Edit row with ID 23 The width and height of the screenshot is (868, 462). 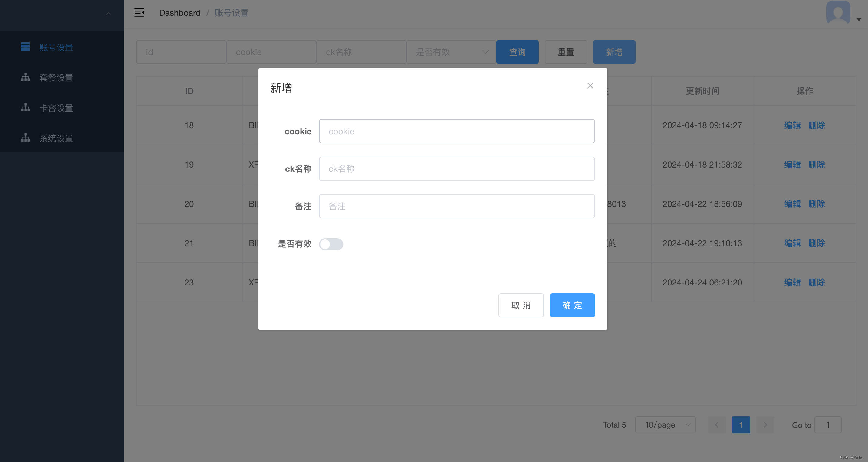click(x=792, y=282)
